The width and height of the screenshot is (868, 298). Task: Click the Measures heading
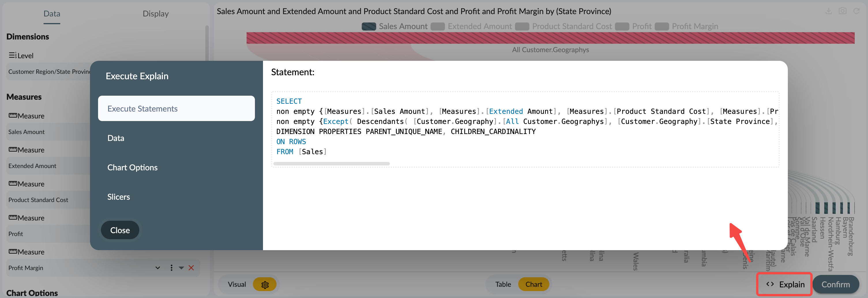[24, 97]
